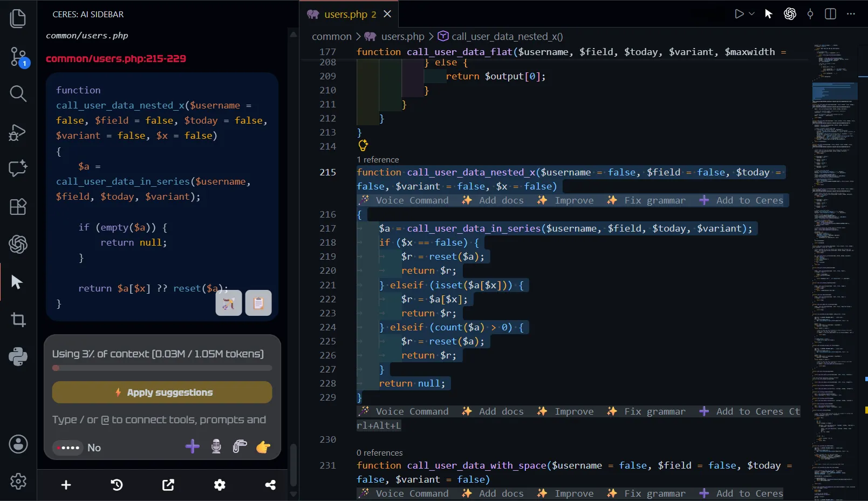This screenshot has width=868, height=501.
Task: Open Source Control with 1 pending change
Action: (18, 57)
